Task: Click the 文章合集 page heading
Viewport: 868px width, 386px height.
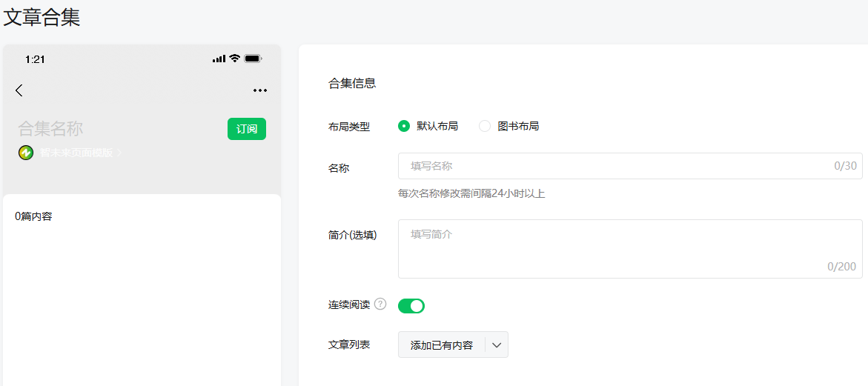Action: (x=42, y=17)
